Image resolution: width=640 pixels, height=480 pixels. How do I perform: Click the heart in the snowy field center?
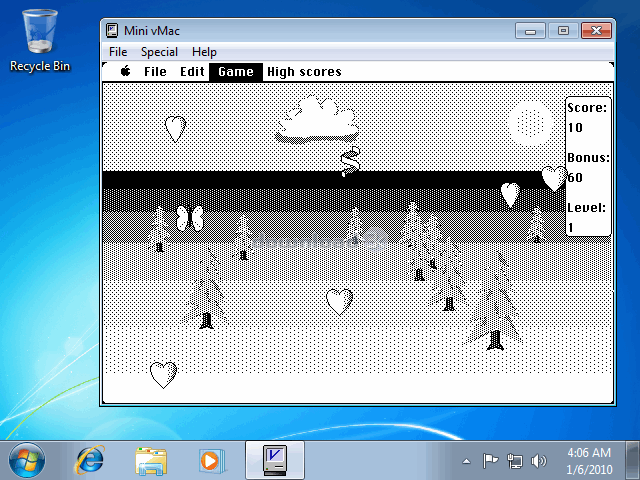pos(340,301)
